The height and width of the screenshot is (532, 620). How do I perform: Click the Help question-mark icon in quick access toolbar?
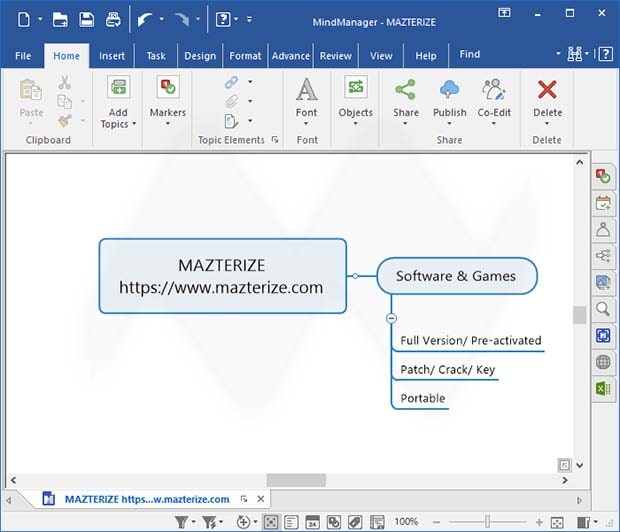tap(223, 19)
